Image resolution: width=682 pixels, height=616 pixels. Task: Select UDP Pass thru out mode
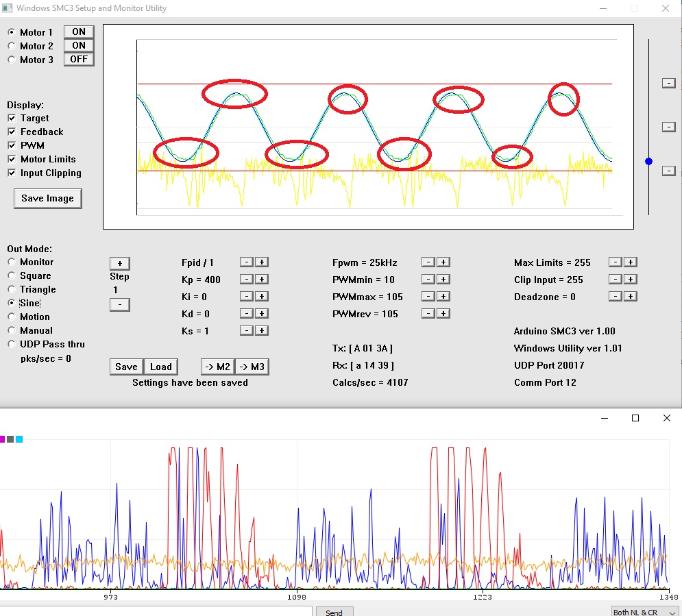pyautogui.click(x=12, y=344)
